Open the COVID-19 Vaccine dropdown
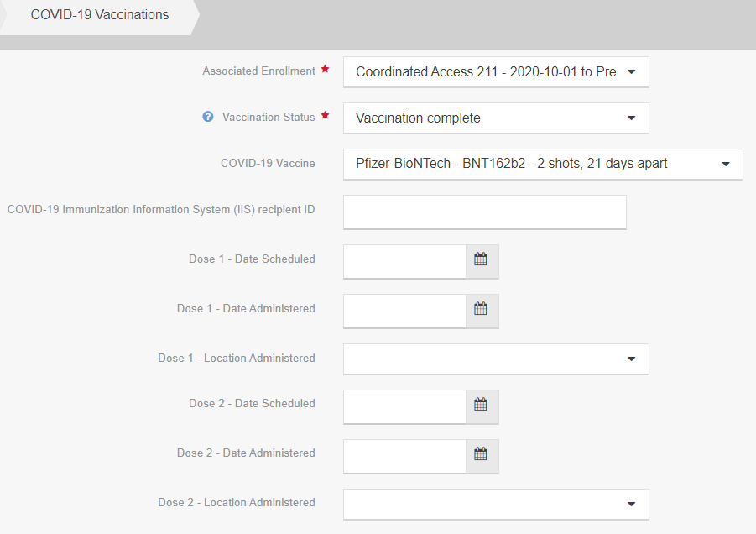The height and width of the screenshot is (534, 756). [542, 165]
